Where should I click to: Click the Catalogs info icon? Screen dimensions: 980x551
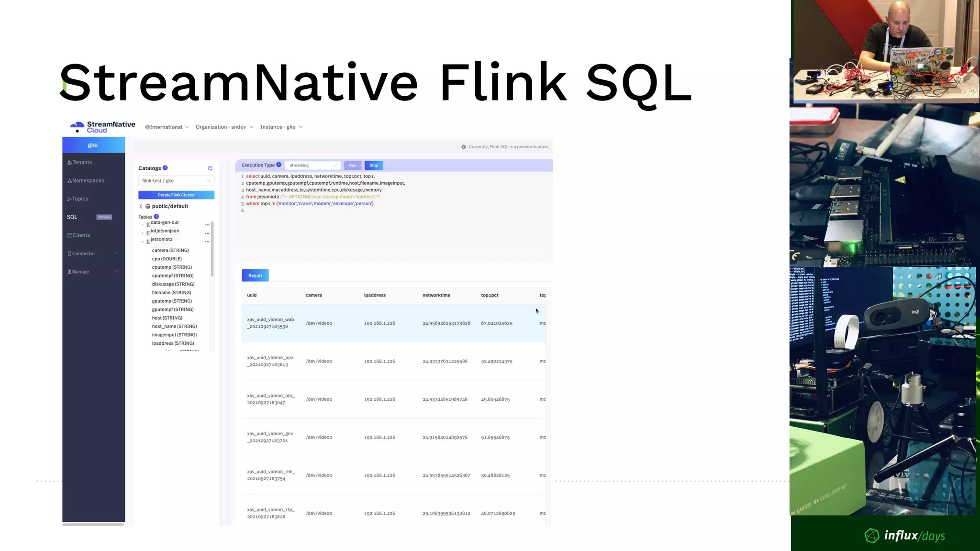pos(165,168)
